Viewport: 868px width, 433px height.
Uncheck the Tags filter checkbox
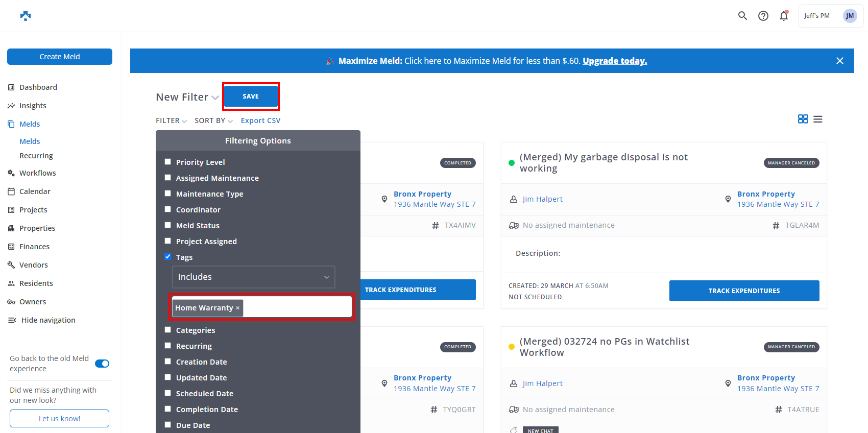point(167,257)
